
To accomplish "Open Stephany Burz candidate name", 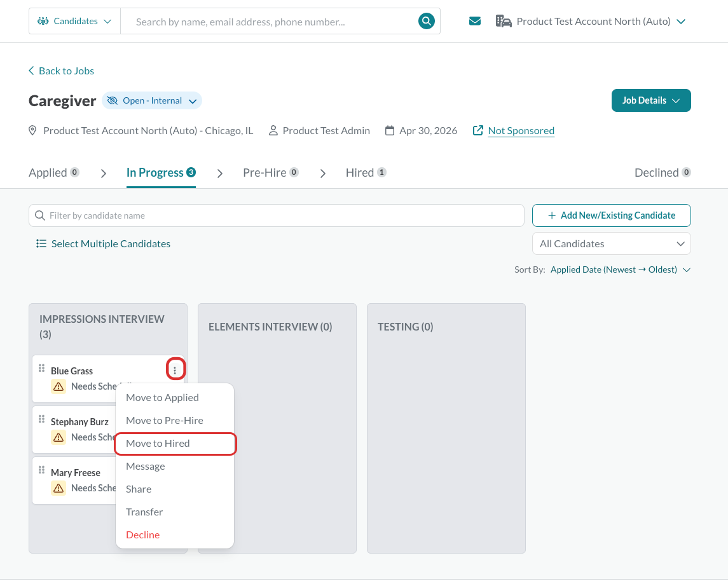I will (80, 422).
